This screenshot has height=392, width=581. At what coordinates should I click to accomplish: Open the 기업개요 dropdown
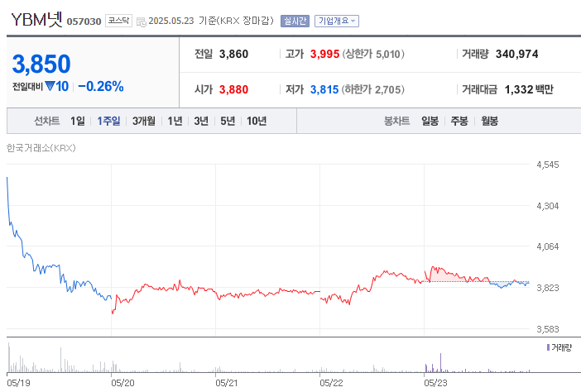click(x=337, y=21)
